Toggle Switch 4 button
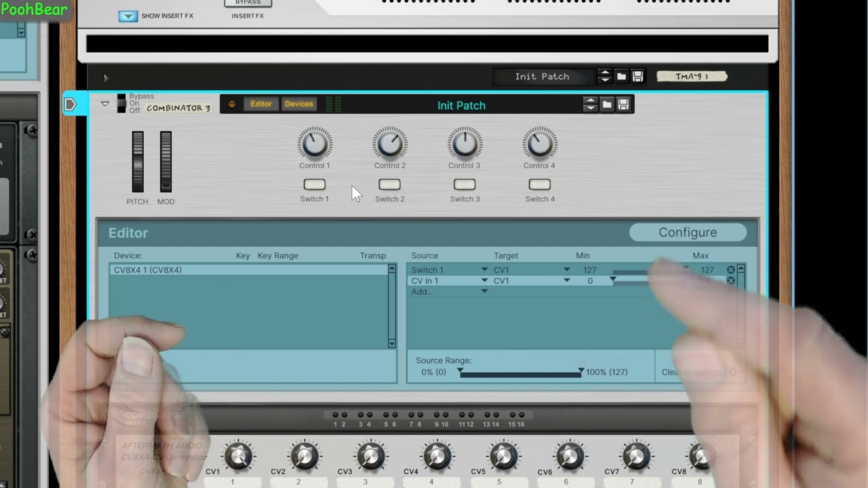The width and height of the screenshot is (868, 488). [540, 184]
